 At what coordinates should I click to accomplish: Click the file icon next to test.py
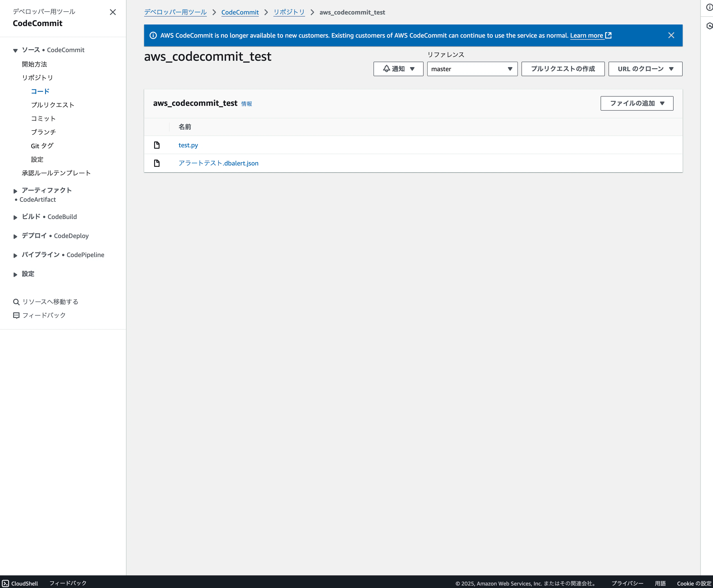(157, 145)
